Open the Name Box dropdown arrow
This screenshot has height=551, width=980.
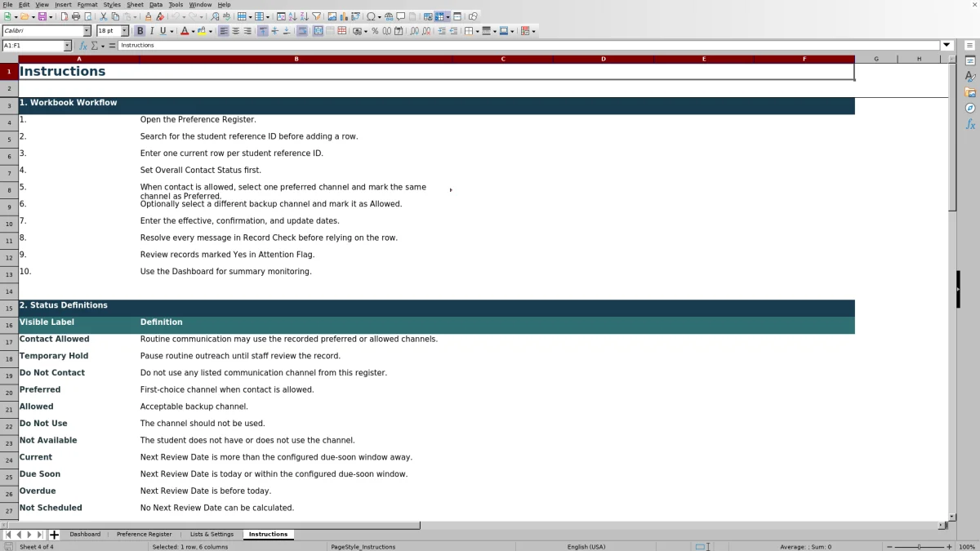[68, 46]
